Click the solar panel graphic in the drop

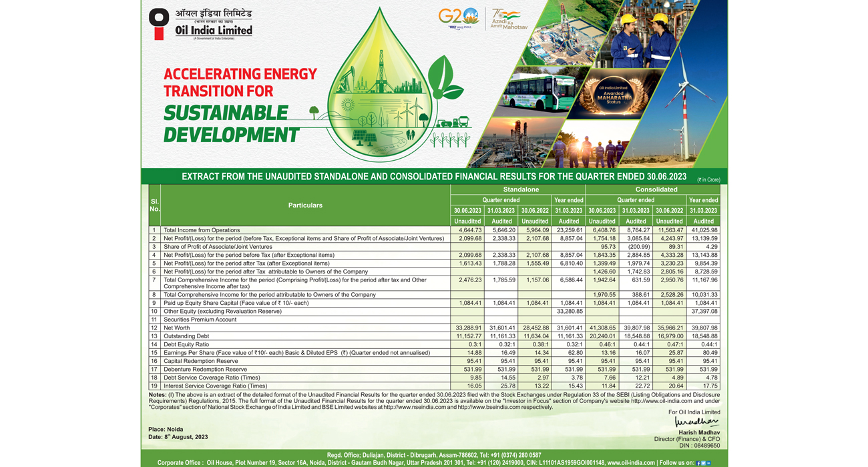[365, 137]
